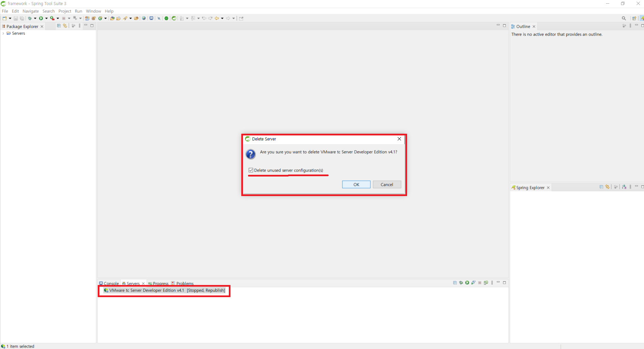
Task: Switch to the Progress tab
Action: 158,283
